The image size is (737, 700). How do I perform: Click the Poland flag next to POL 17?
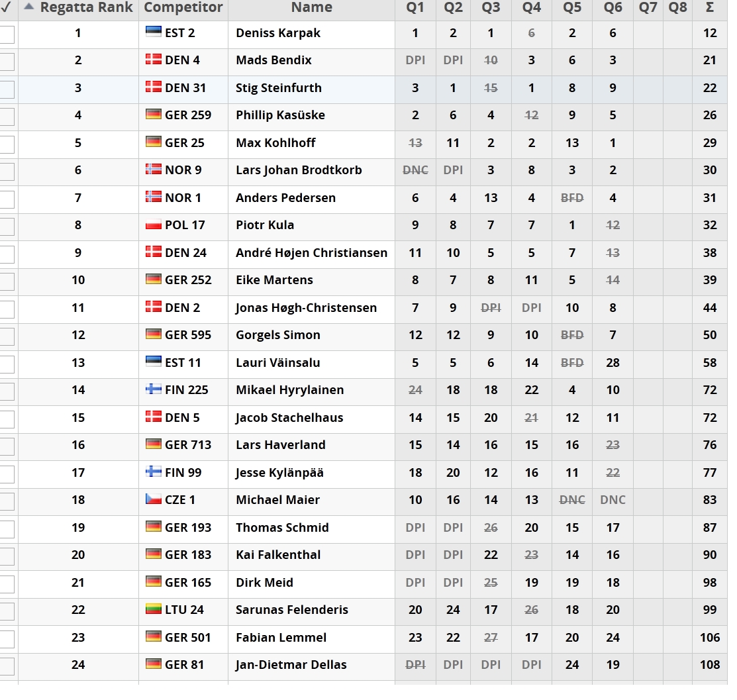tap(153, 224)
